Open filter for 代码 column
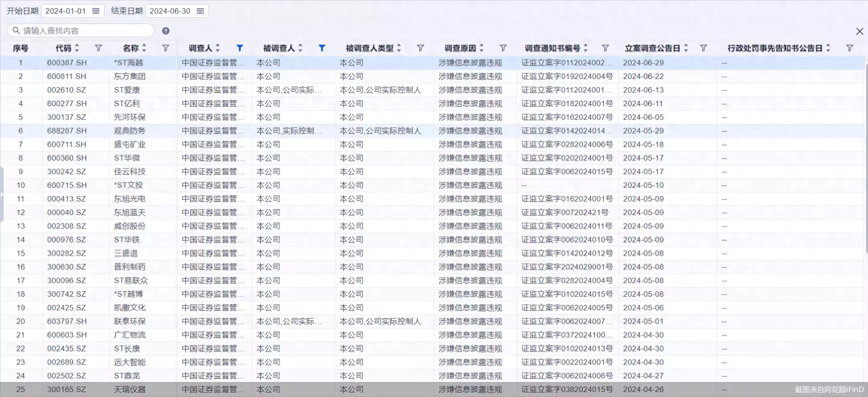Screen dimensions: 868x397 [x=99, y=48]
